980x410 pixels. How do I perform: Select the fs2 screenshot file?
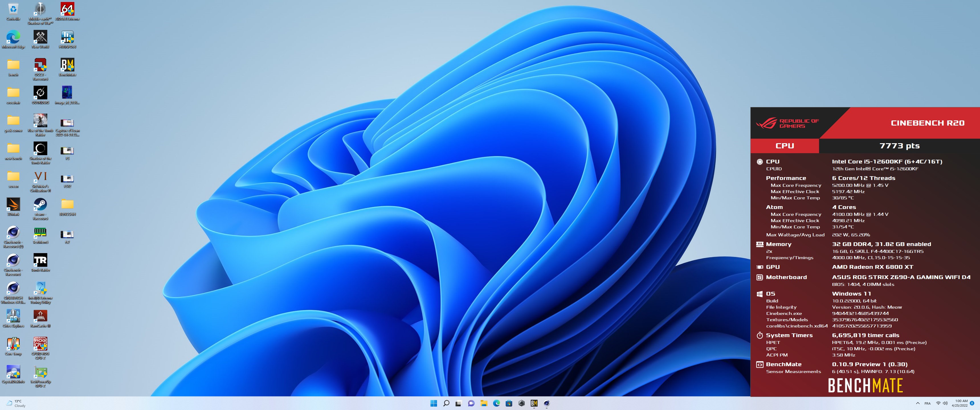pyautogui.click(x=67, y=237)
